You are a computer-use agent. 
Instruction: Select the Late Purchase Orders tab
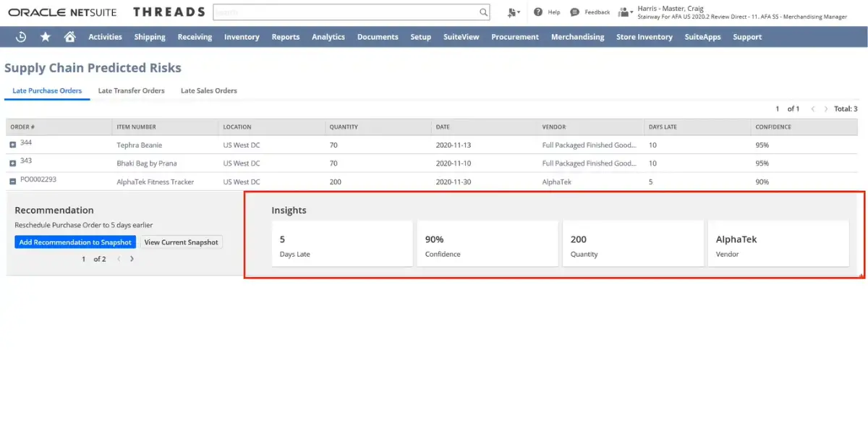[47, 91]
